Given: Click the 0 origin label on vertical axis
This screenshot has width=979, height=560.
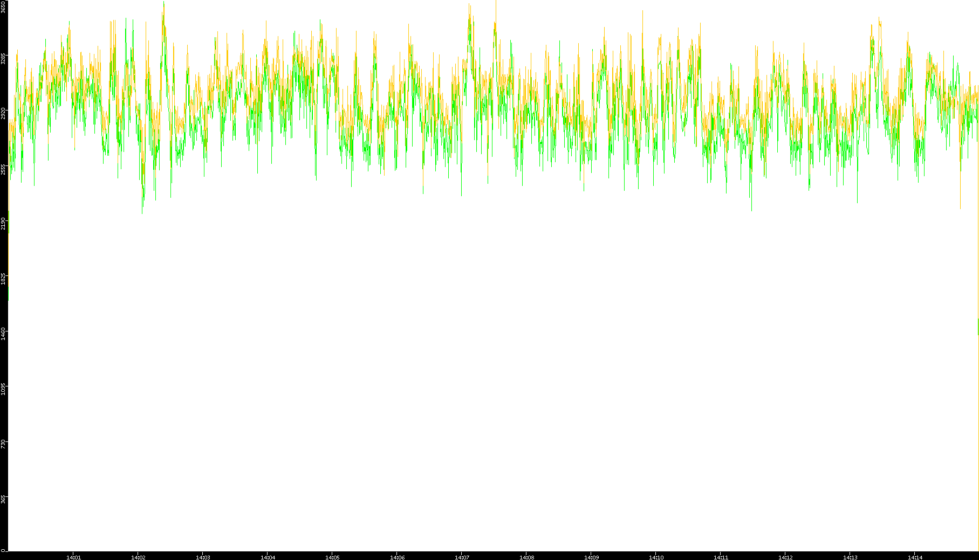Looking at the screenshot, I should [x=3, y=550].
